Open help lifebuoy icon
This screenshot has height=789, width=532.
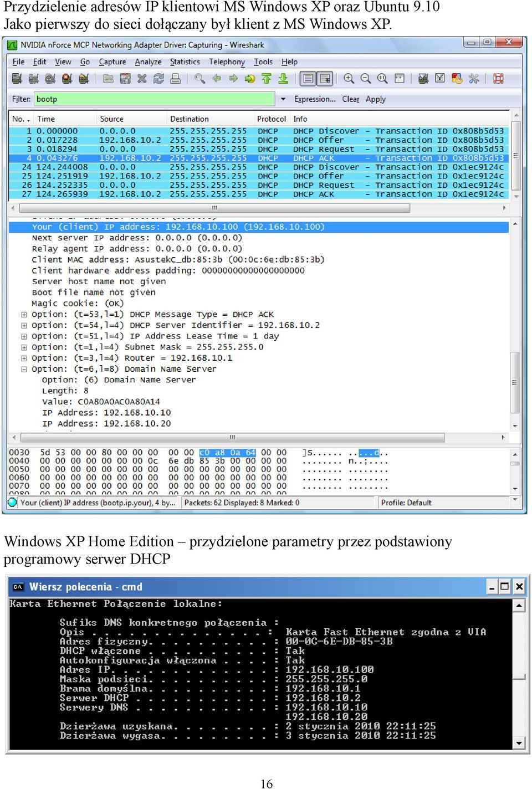click(x=498, y=79)
